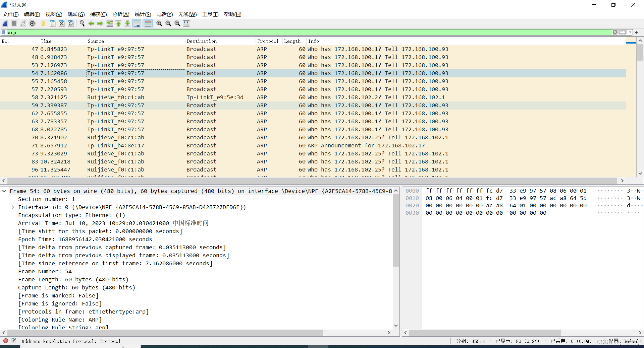Open the 编辑(E) menu

point(32,14)
